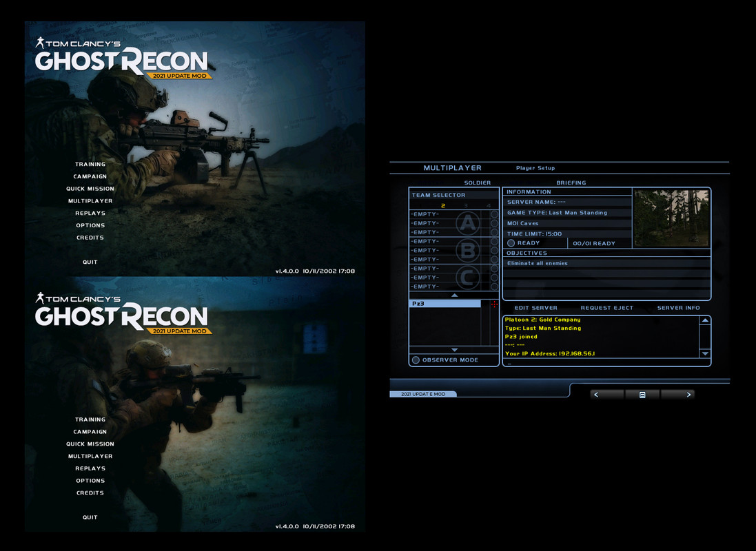Click REQUEST EJECT
The height and width of the screenshot is (551, 756).
tap(606, 308)
